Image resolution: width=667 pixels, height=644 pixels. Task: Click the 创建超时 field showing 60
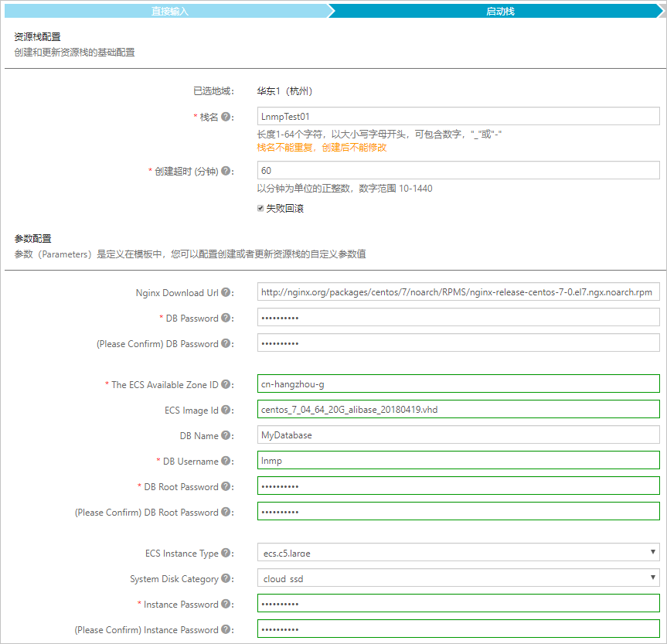pos(458,170)
